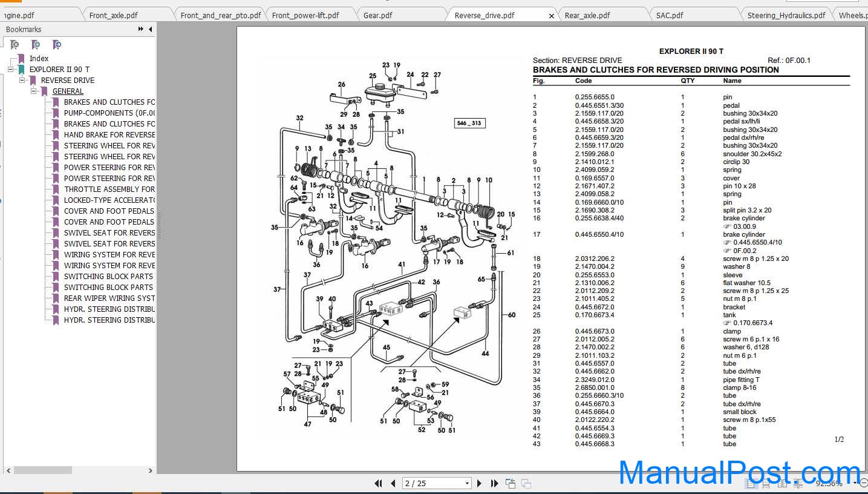Viewport: 868px width, 494px height.
Task: Click left arrow of bookmarks horizontal scrollbar
Action: coord(8,470)
